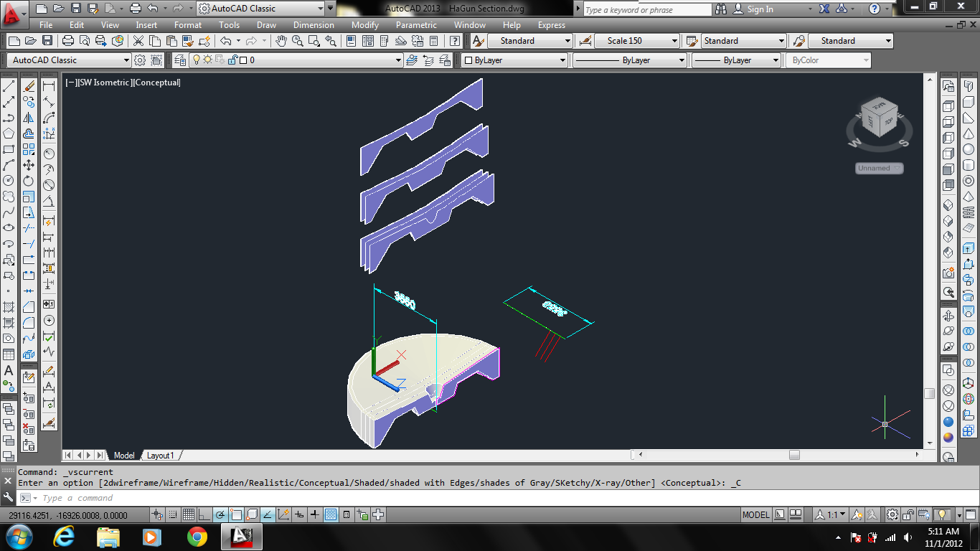Click the Table Style icon

(692, 41)
